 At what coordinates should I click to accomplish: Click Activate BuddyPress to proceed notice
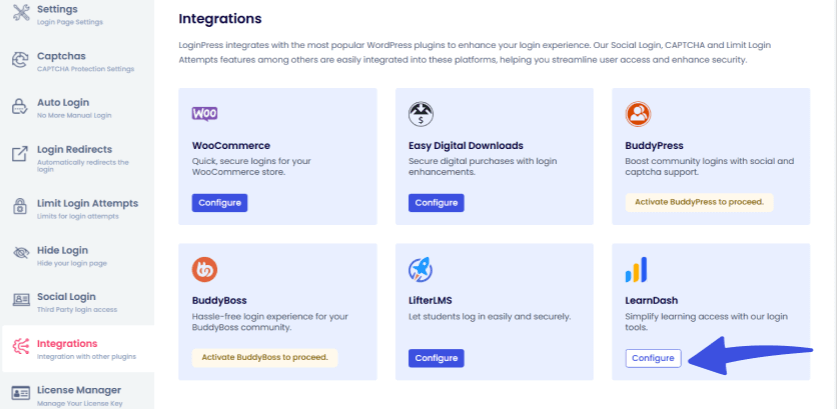coord(699,202)
